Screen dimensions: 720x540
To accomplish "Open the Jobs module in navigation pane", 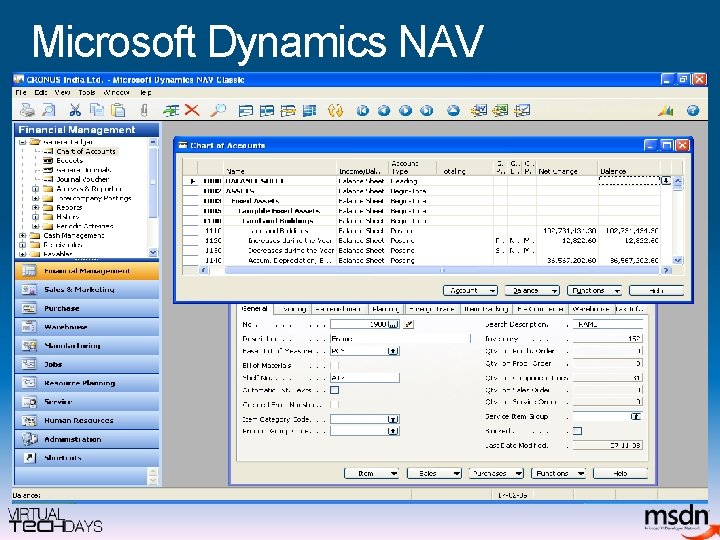I will [87, 364].
